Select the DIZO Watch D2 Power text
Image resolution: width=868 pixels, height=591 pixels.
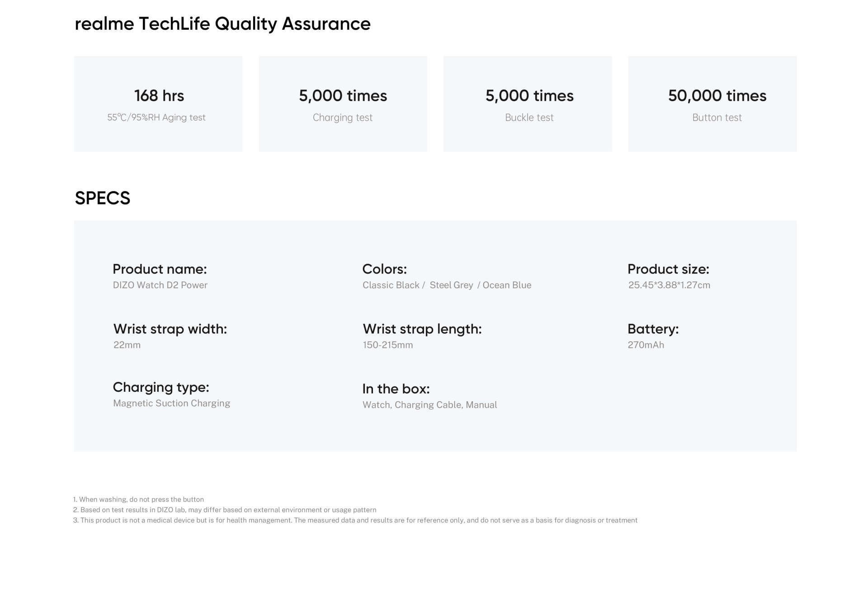[160, 285]
